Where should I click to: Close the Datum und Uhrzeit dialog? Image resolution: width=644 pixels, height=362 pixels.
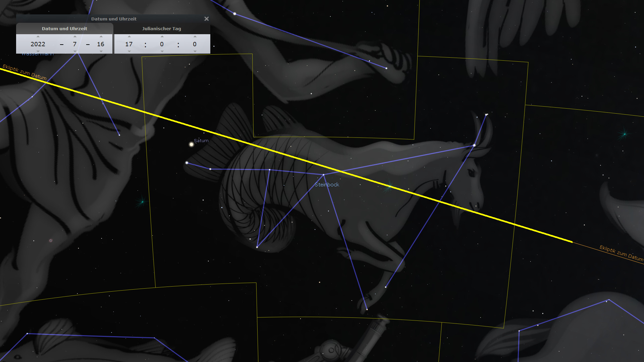click(207, 19)
